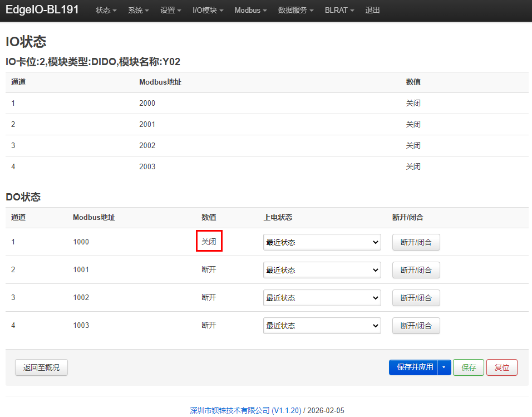Open the I/O模块 menu
Image resolution: width=532 pixels, height=417 pixels.
click(208, 10)
